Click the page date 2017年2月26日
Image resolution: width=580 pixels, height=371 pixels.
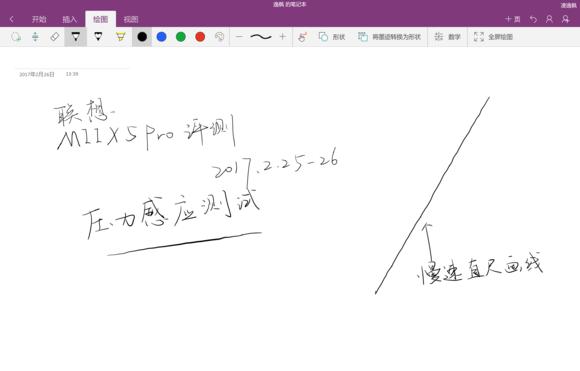(37, 74)
